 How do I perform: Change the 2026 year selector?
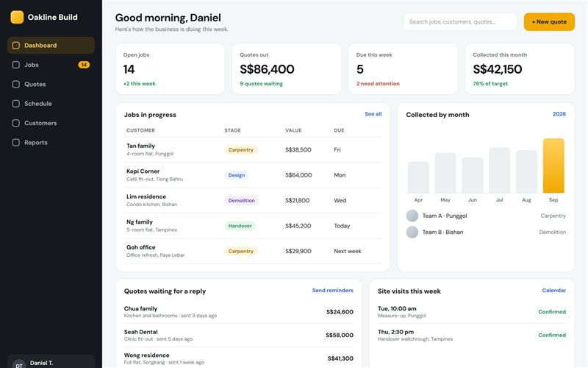click(559, 114)
